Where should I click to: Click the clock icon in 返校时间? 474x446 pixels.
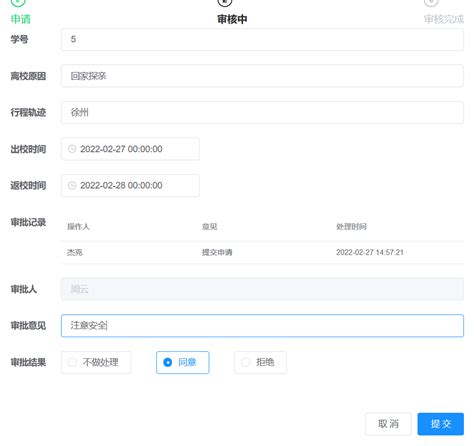72,185
